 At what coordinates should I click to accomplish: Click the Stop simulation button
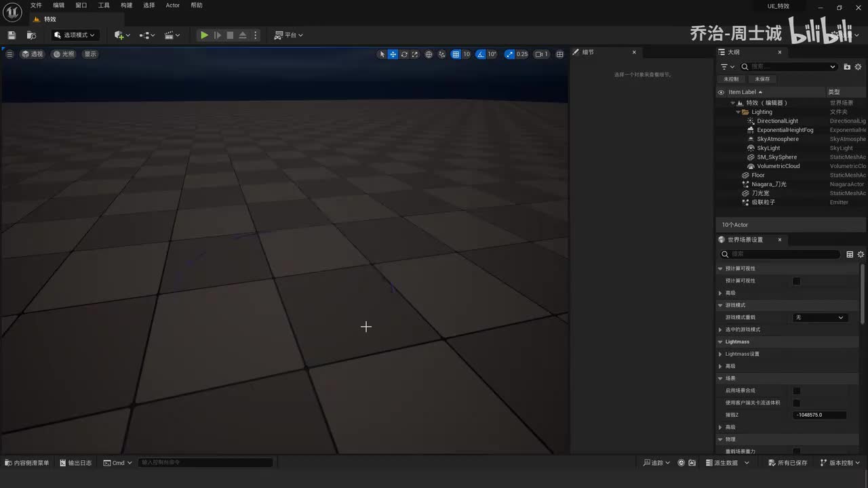(230, 35)
